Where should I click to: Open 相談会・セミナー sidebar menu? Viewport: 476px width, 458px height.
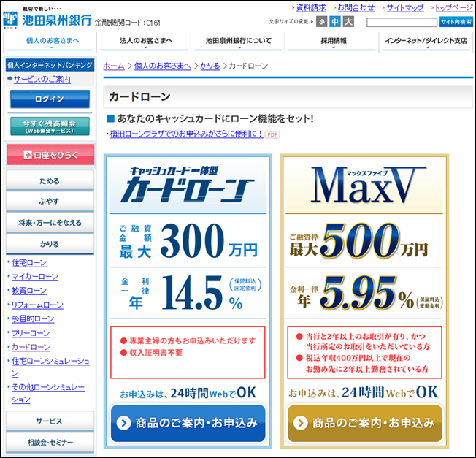(50, 443)
